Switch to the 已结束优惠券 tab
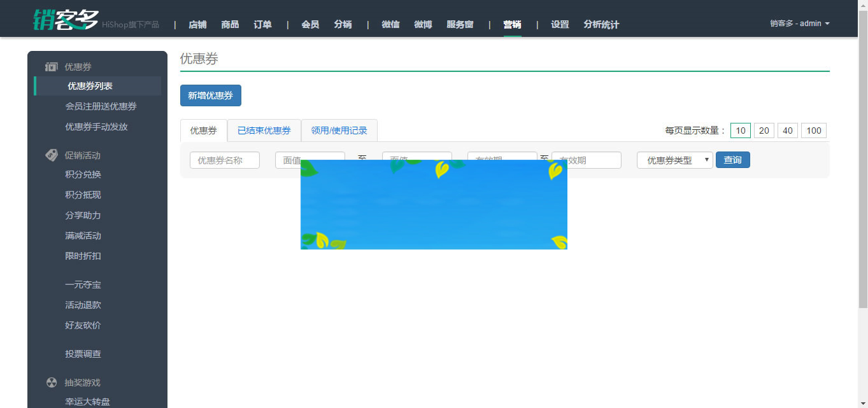This screenshot has height=408, width=868. click(264, 130)
